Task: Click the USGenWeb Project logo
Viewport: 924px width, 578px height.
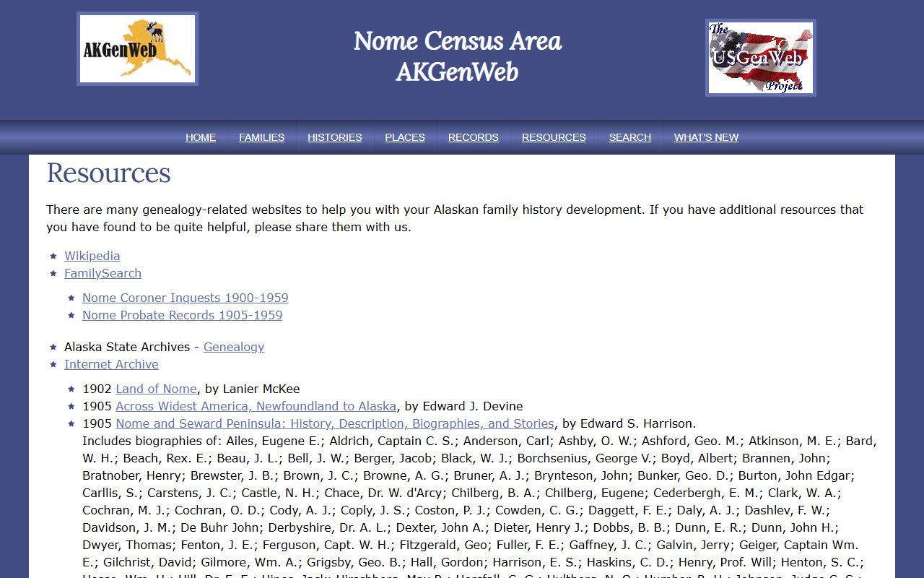Action: coord(760,58)
